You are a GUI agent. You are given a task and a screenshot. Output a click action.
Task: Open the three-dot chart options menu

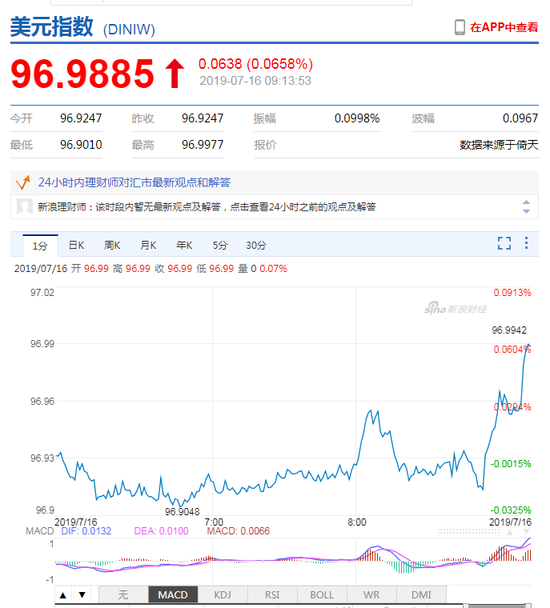point(526,243)
